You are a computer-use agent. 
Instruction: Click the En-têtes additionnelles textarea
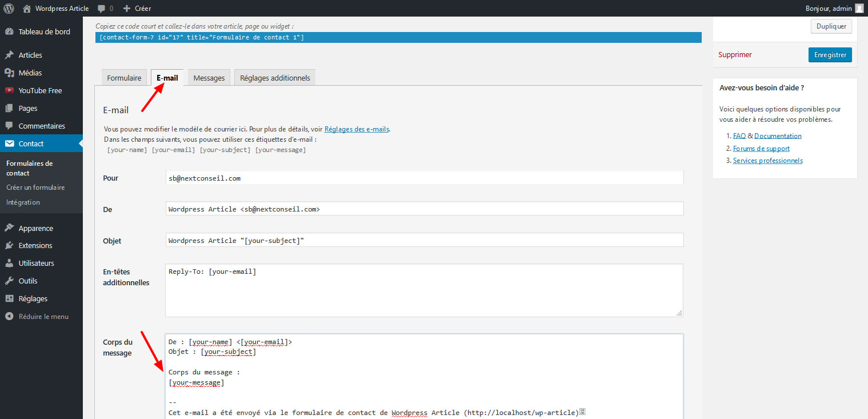(425, 290)
